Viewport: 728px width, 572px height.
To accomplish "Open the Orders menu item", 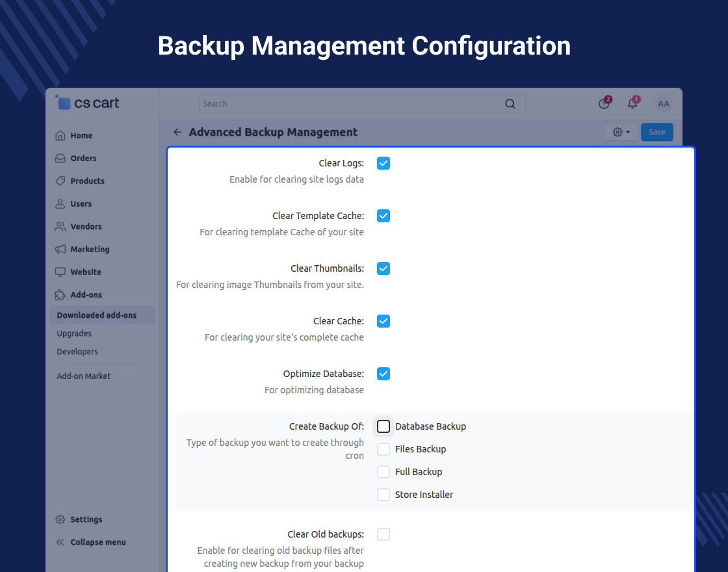I will coord(84,159).
